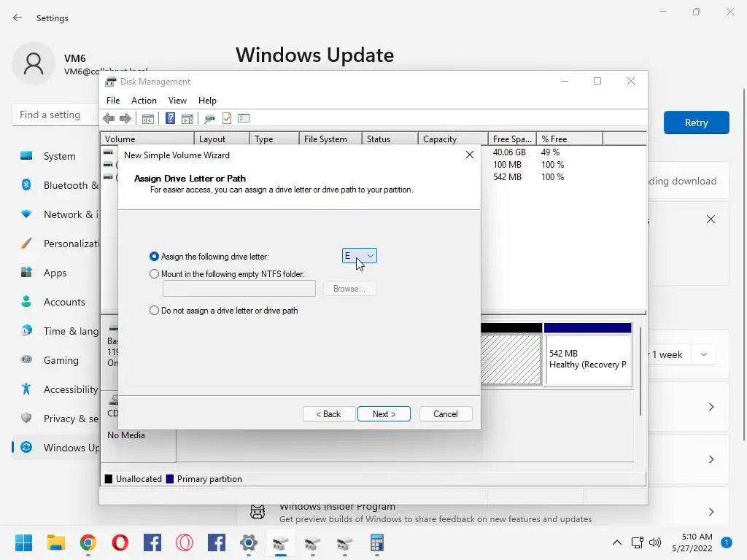This screenshot has width=747, height=560.
Task: Click the 49 % free cell
Action: (550, 152)
